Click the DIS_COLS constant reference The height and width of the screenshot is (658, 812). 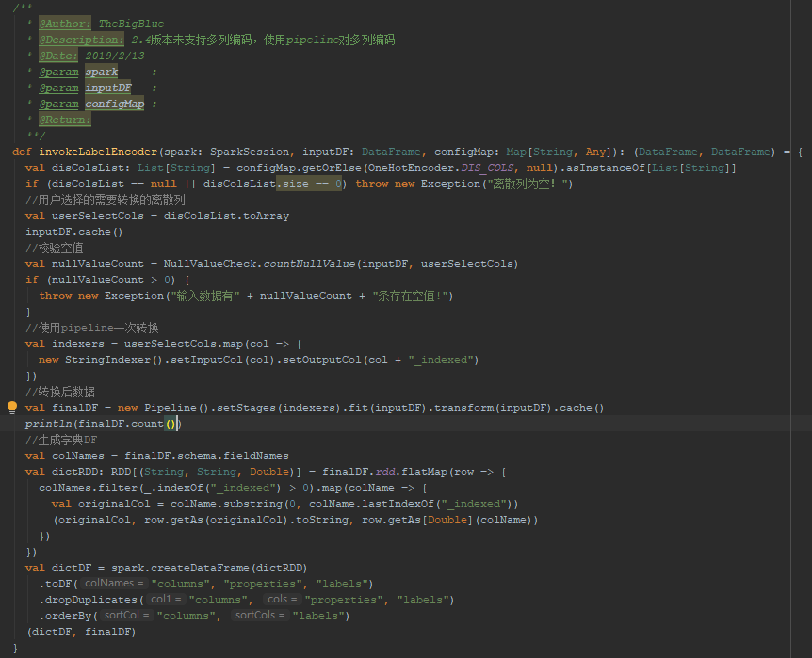pos(487,168)
